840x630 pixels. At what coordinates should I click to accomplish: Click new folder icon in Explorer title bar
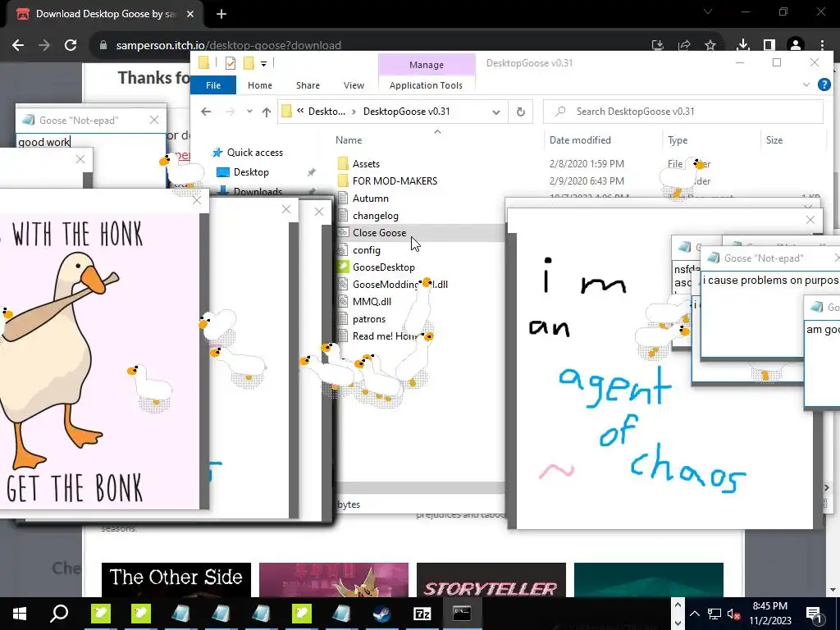tap(248, 63)
